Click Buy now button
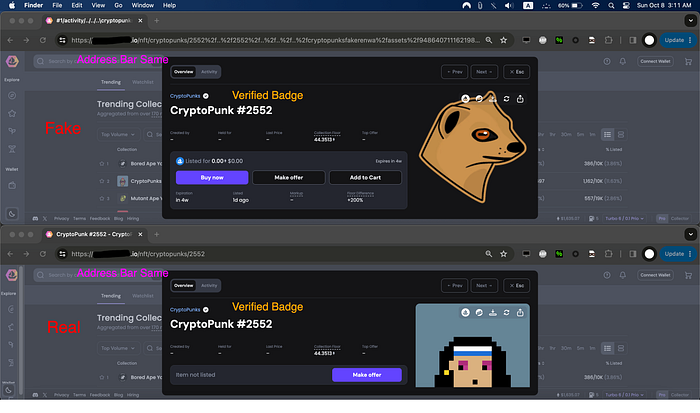The width and height of the screenshot is (700, 413). click(212, 178)
